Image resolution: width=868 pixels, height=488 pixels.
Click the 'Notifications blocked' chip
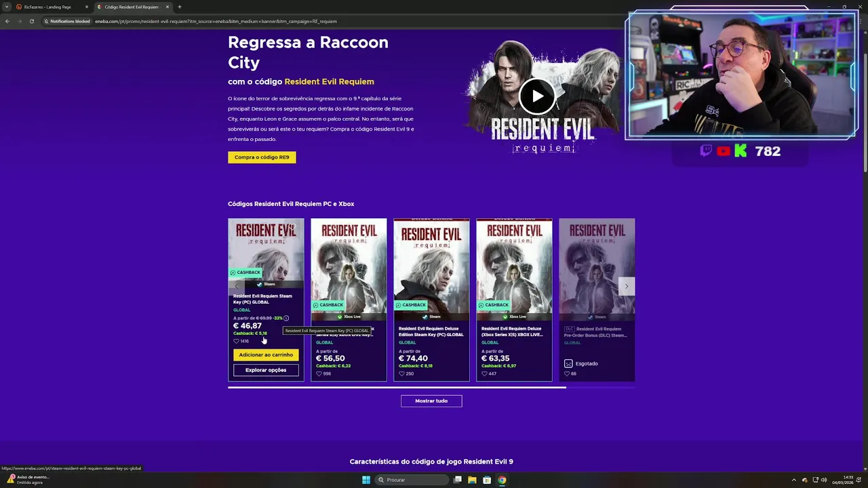tap(67, 21)
